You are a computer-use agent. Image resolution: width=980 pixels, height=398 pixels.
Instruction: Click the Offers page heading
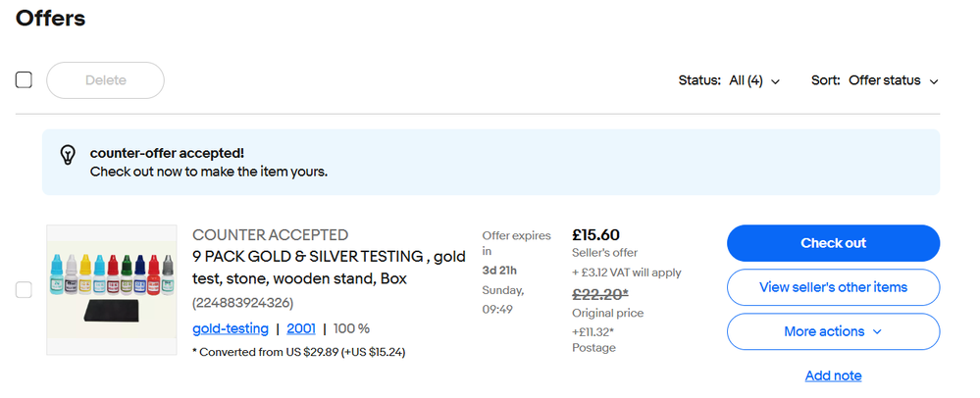51,18
